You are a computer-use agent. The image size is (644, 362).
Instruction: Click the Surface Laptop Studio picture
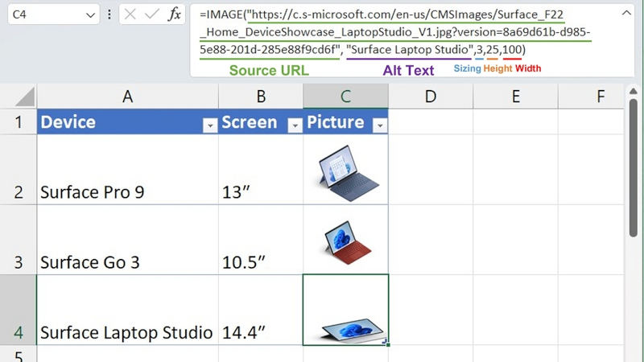coord(353,331)
